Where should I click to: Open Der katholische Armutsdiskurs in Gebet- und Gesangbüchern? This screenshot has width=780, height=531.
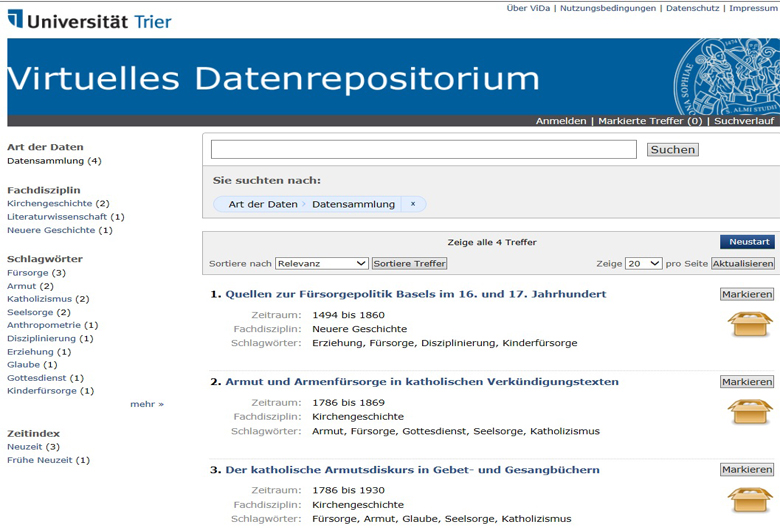412,470
